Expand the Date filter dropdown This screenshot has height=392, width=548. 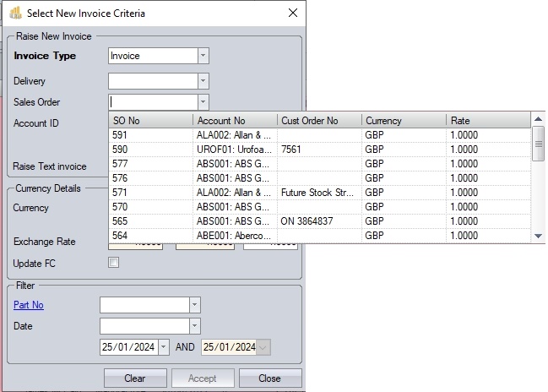(x=195, y=325)
